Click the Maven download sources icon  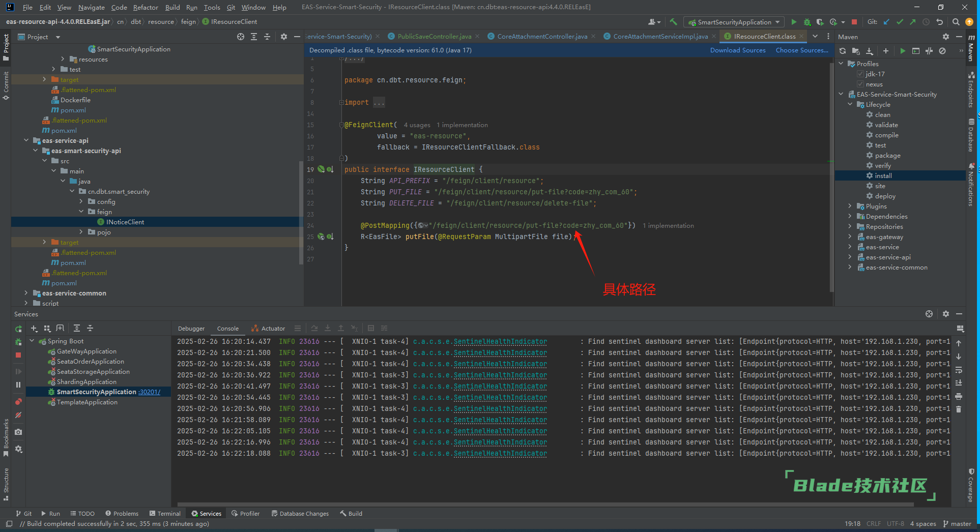tap(870, 51)
